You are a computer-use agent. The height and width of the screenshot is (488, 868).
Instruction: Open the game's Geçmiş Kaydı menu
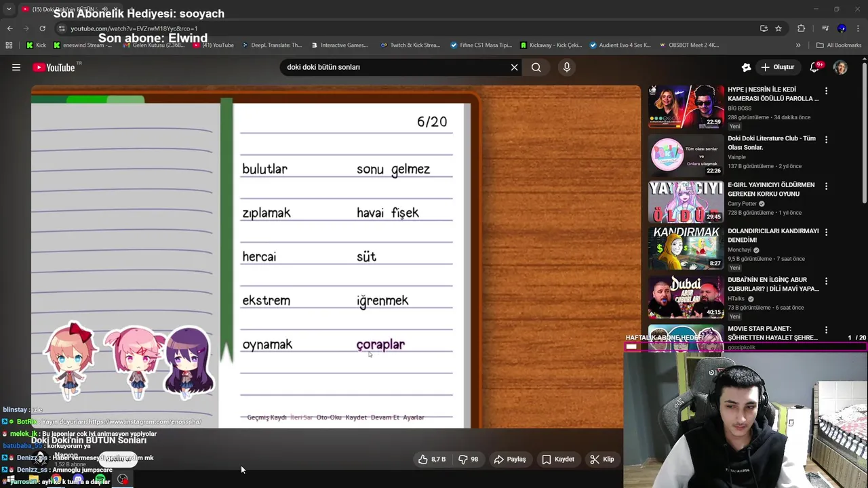[x=267, y=418]
